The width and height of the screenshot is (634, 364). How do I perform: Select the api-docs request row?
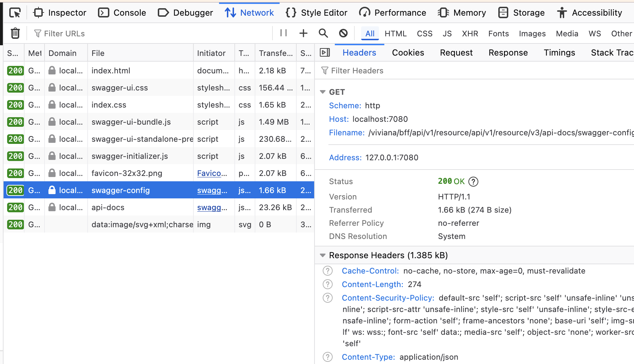(x=159, y=207)
